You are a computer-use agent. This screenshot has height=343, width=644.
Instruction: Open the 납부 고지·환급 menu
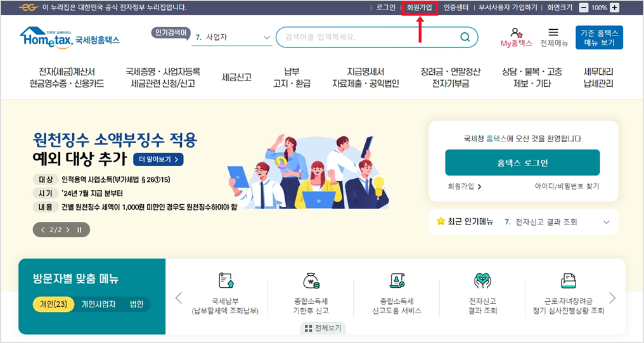pos(292,77)
